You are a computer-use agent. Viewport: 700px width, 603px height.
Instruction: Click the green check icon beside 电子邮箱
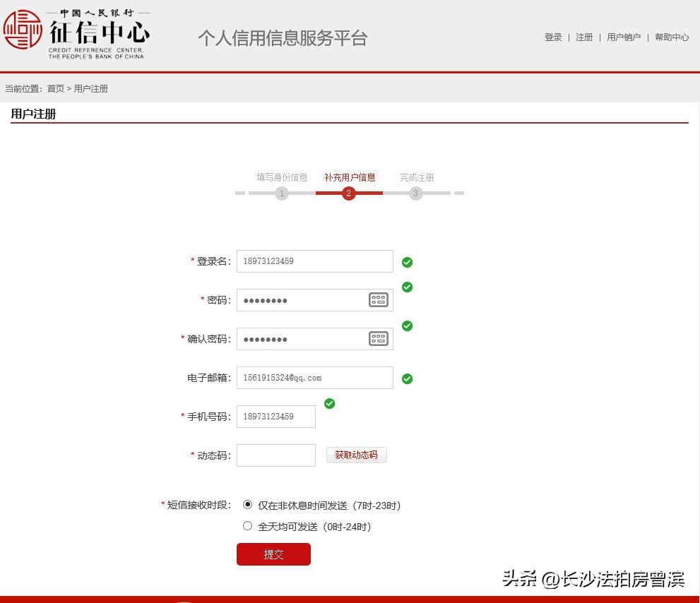click(407, 378)
